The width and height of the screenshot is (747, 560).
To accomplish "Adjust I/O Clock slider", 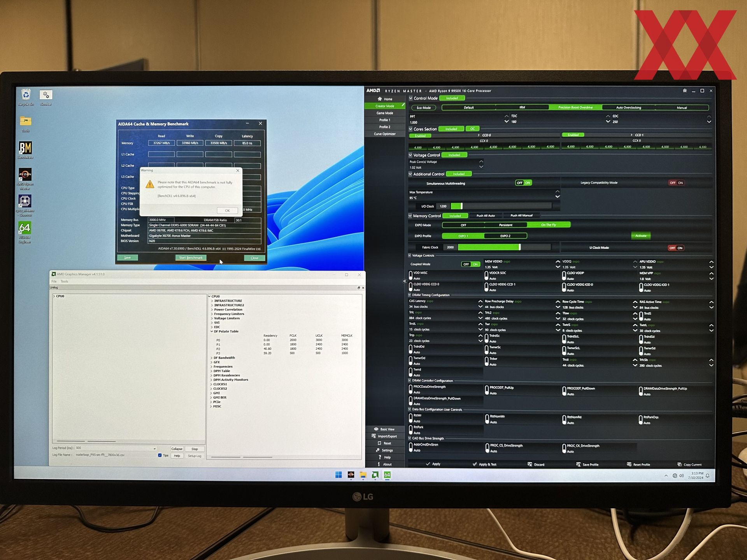I will [462, 206].
